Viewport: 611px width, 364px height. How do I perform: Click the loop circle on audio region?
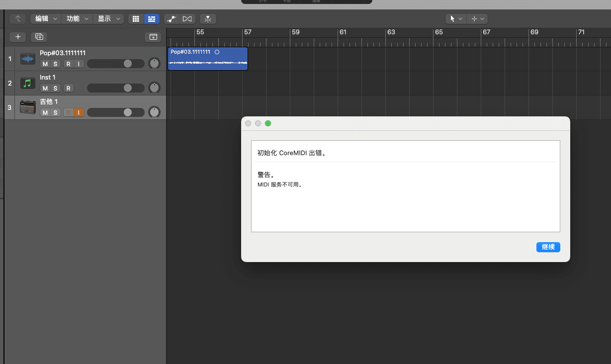217,52
